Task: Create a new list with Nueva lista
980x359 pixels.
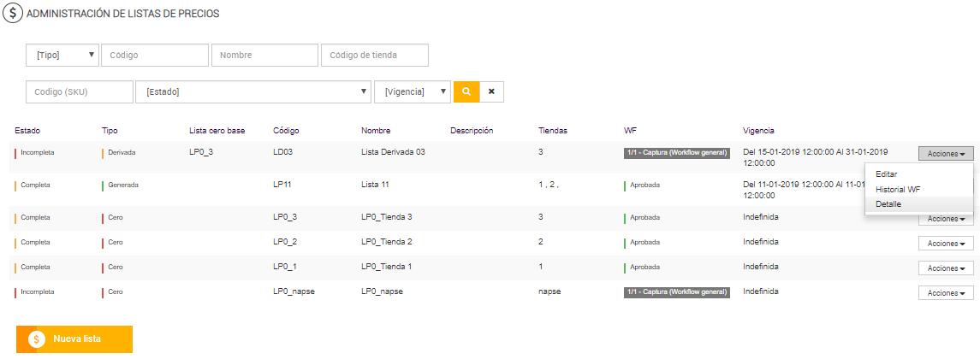Action: click(x=75, y=339)
